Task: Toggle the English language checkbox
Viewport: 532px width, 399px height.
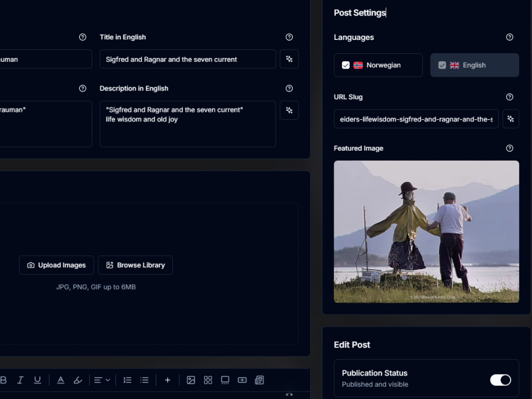Action: pyautogui.click(x=442, y=65)
